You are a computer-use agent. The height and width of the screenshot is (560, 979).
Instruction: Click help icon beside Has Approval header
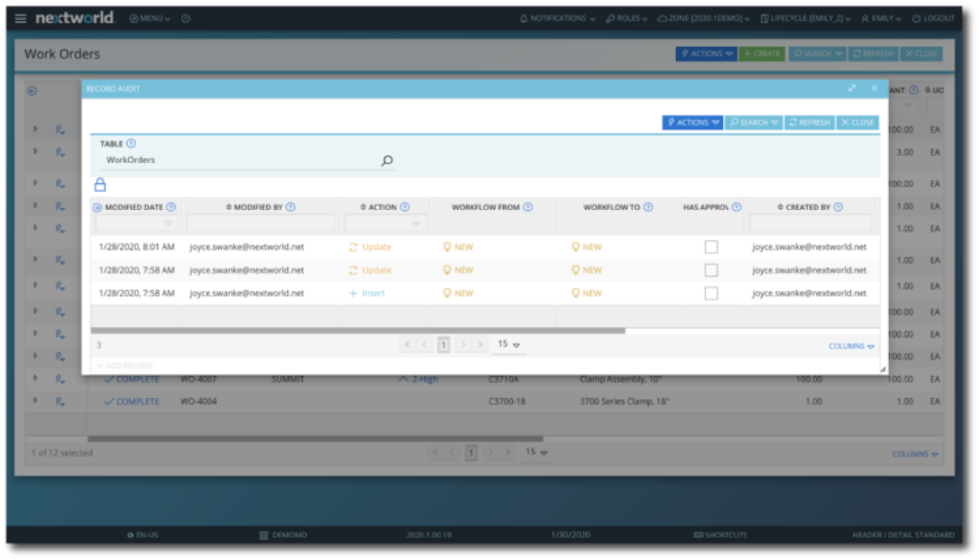(x=737, y=207)
